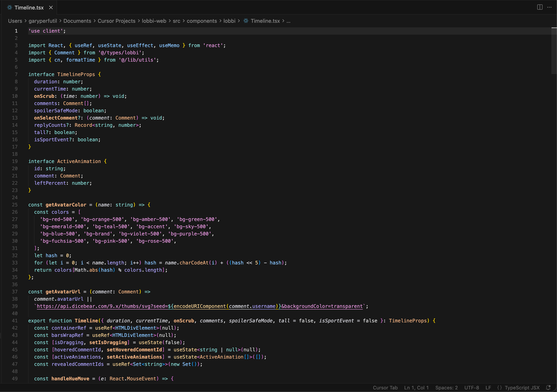Click 'bg-purple-500' string in colors
This screenshot has width=557, height=392.
tap(189, 234)
